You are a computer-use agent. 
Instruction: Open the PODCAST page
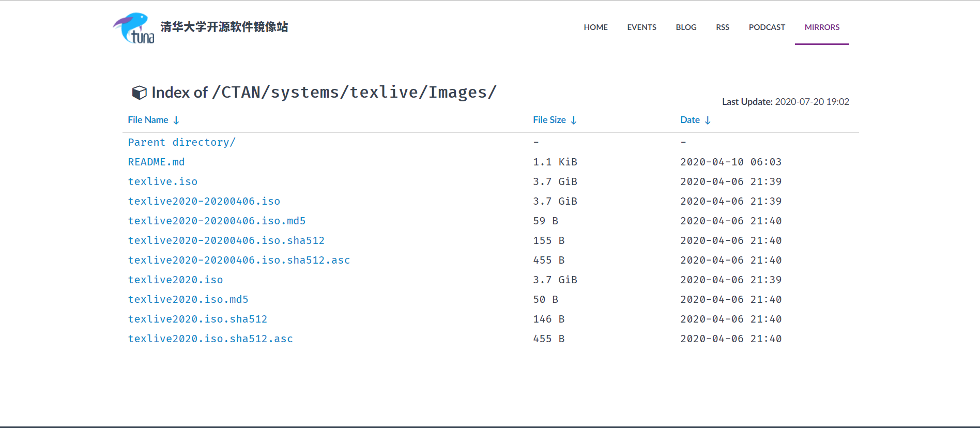pos(767,27)
